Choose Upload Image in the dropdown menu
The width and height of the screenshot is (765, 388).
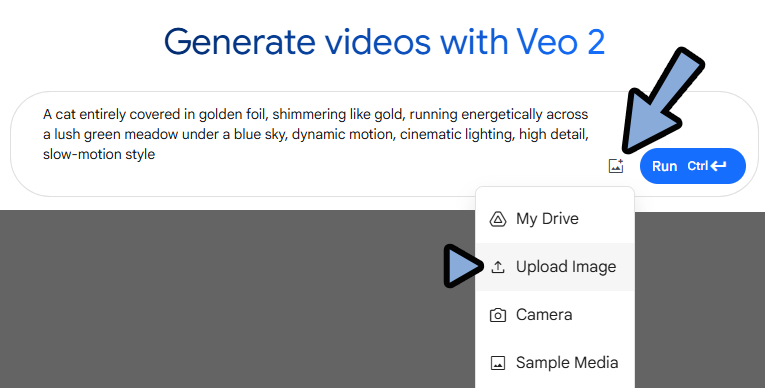[555, 266]
